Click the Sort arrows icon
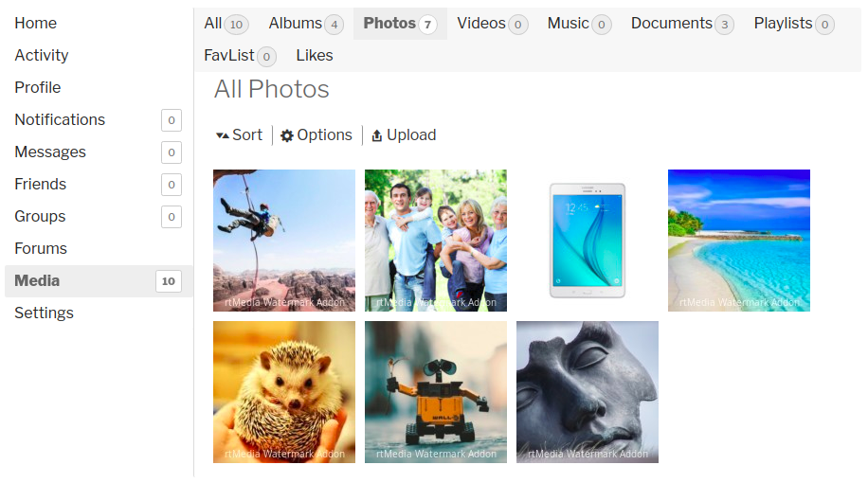Screen dimensions: 868x483 click(x=222, y=135)
